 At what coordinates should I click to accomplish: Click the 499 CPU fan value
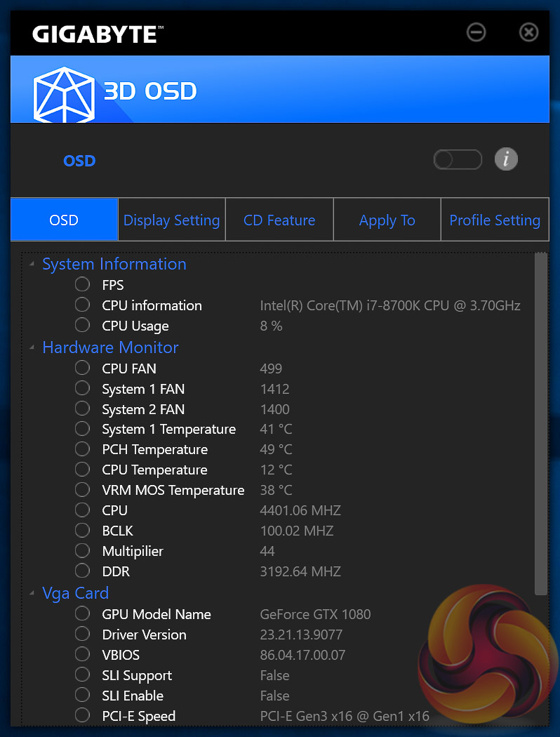tap(271, 368)
